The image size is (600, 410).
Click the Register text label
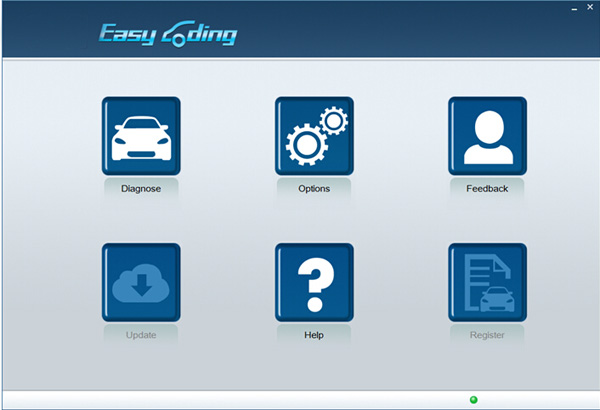coord(487,335)
